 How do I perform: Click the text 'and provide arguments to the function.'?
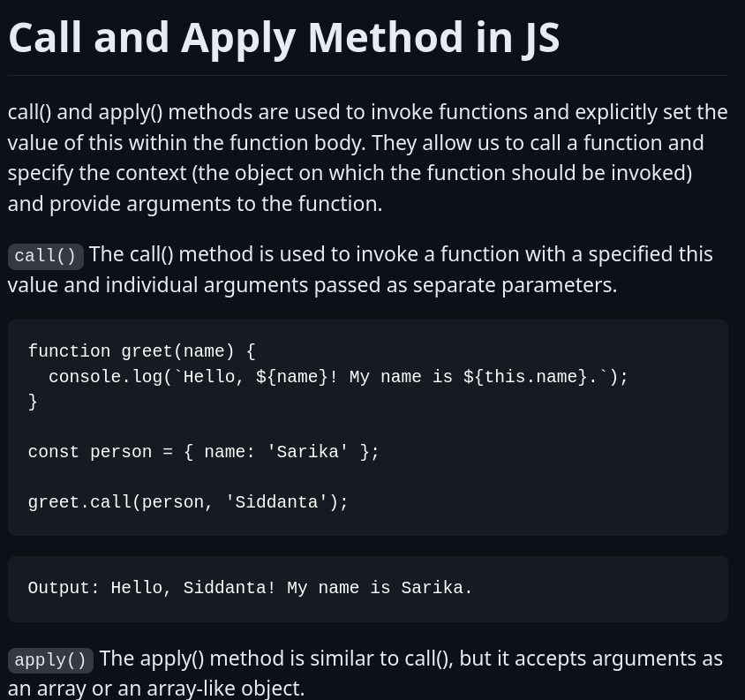[195, 204]
